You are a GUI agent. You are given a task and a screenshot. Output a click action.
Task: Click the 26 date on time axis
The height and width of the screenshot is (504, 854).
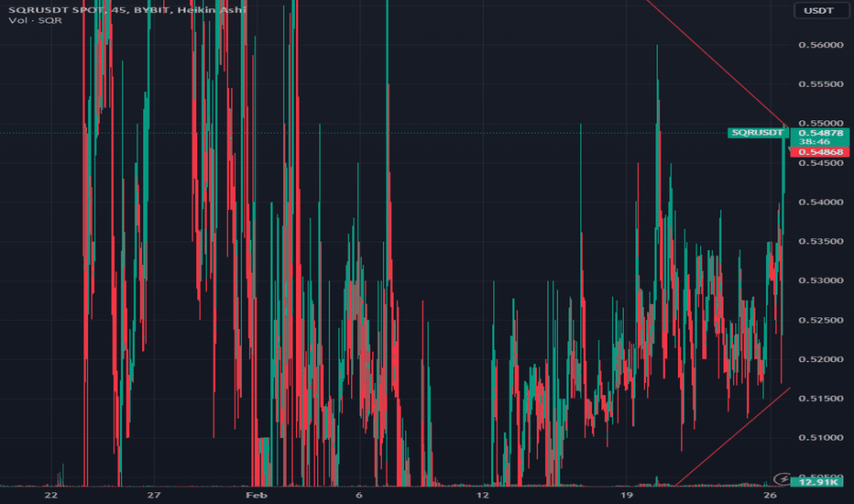click(770, 495)
